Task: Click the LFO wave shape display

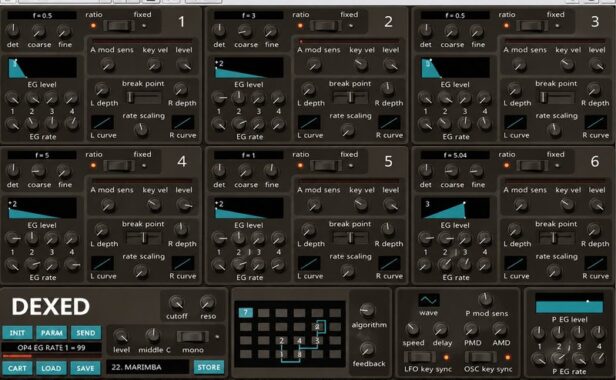Action: coord(429,301)
